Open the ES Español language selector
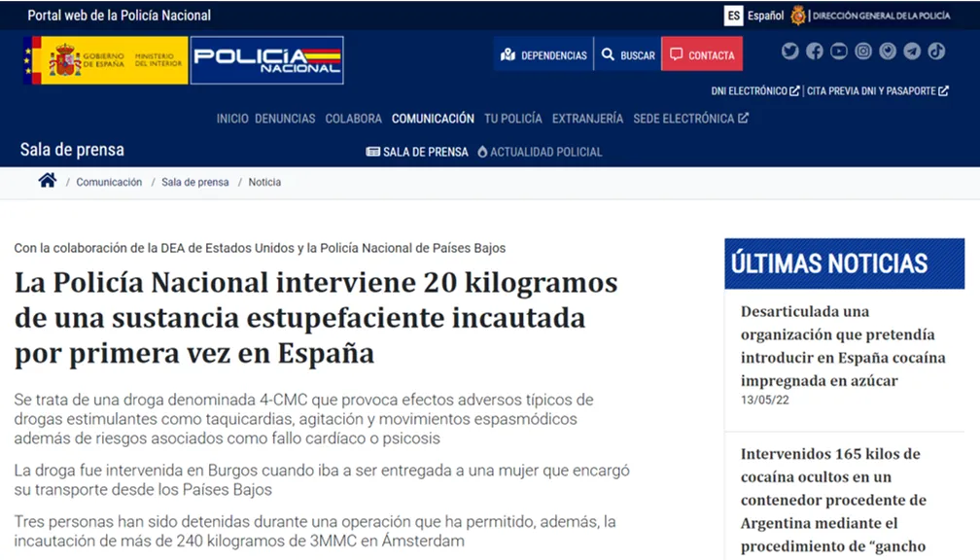 pos(754,16)
